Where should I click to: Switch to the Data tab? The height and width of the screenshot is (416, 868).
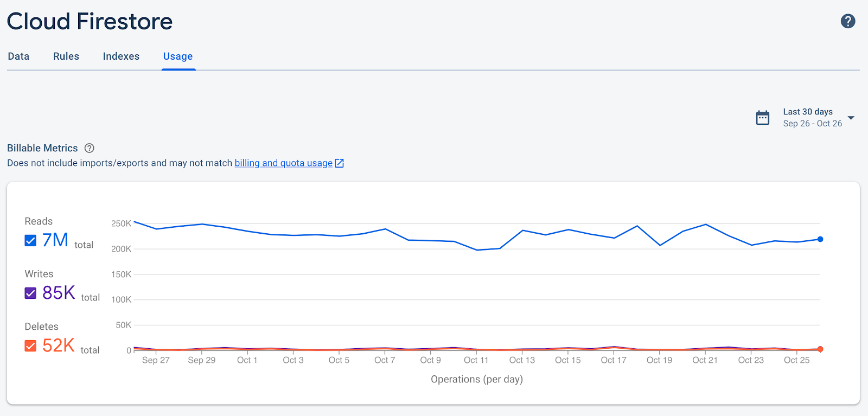click(x=18, y=56)
